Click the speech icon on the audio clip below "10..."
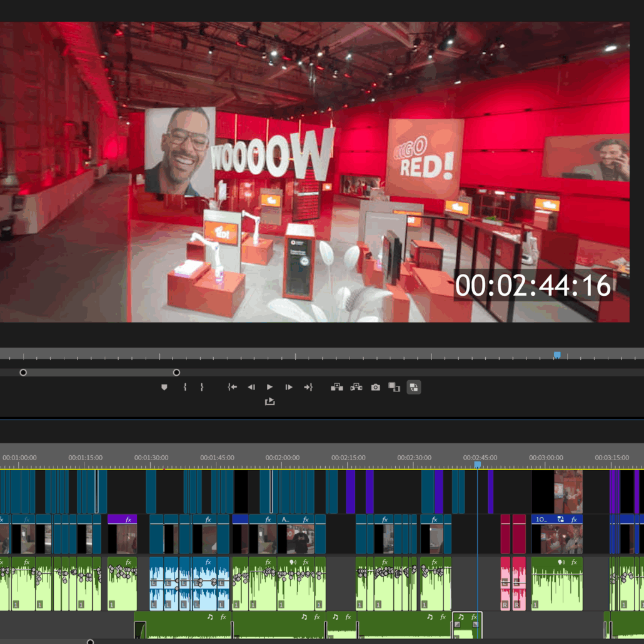 561,562
